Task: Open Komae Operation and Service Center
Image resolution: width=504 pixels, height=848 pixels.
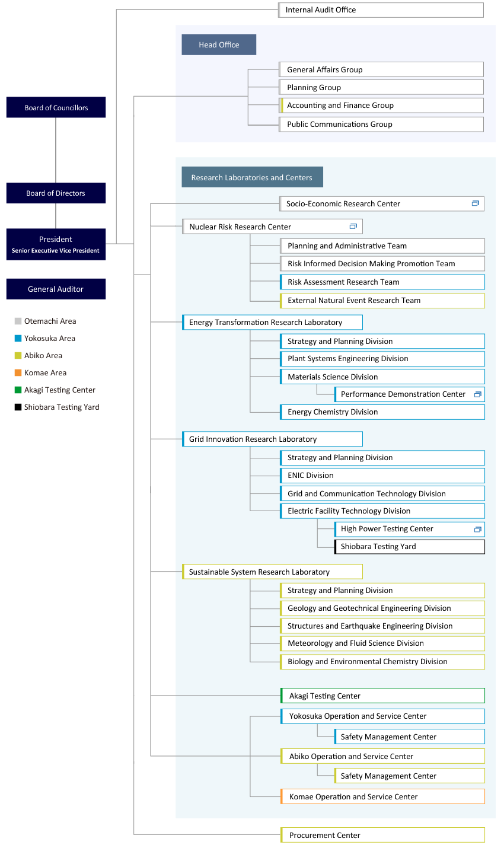Action: (382, 796)
